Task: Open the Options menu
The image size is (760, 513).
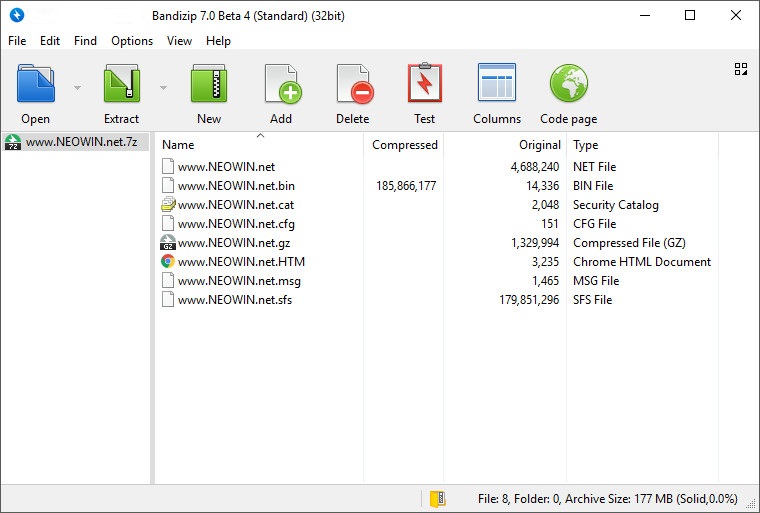Action: pyautogui.click(x=132, y=41)
